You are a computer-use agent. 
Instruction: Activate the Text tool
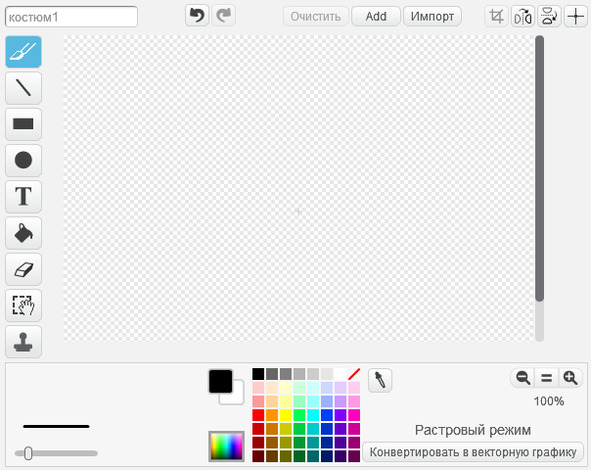pos(23,196)
